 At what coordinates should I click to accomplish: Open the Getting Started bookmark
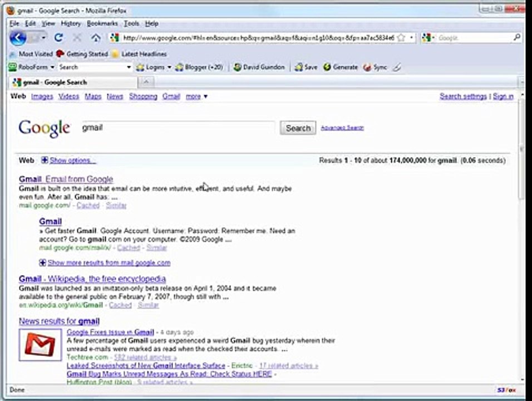tap(82, 54)
